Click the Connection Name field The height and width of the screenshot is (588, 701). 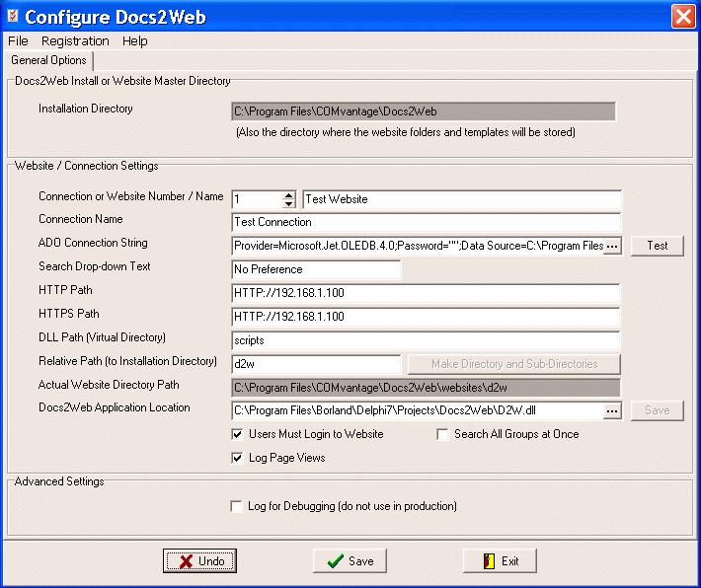coord(427,222)
